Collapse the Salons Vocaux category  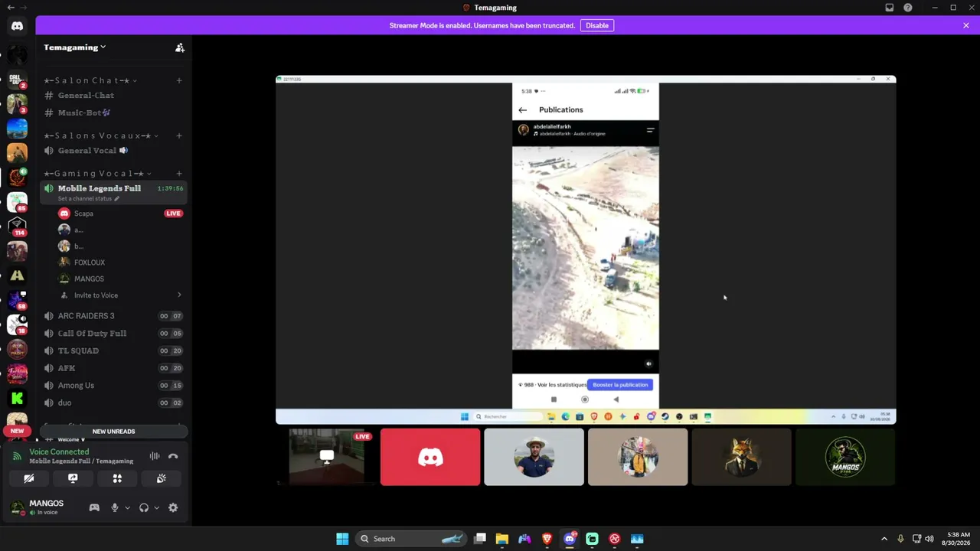coord(101,135)
